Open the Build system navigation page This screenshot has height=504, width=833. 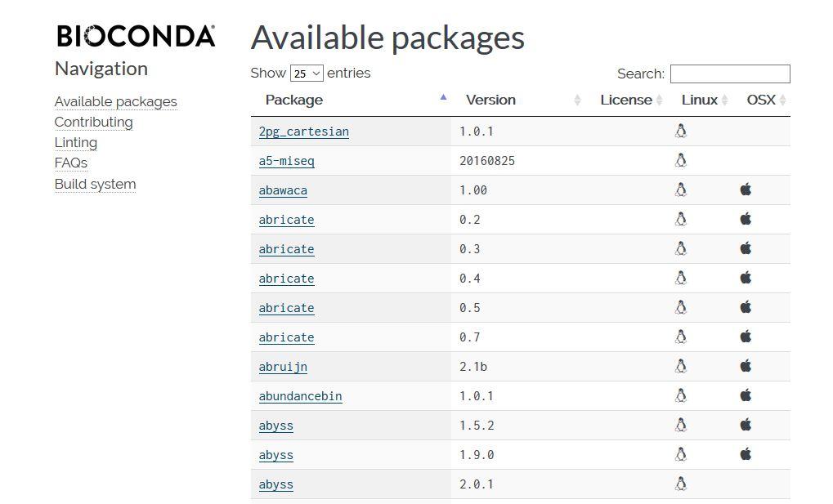(x=95, y=184)
